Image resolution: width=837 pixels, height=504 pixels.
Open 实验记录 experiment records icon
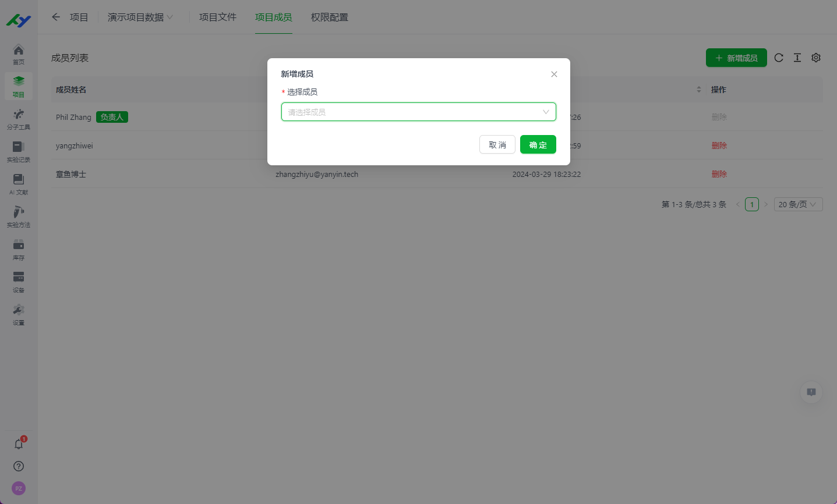tap(19, 151)
